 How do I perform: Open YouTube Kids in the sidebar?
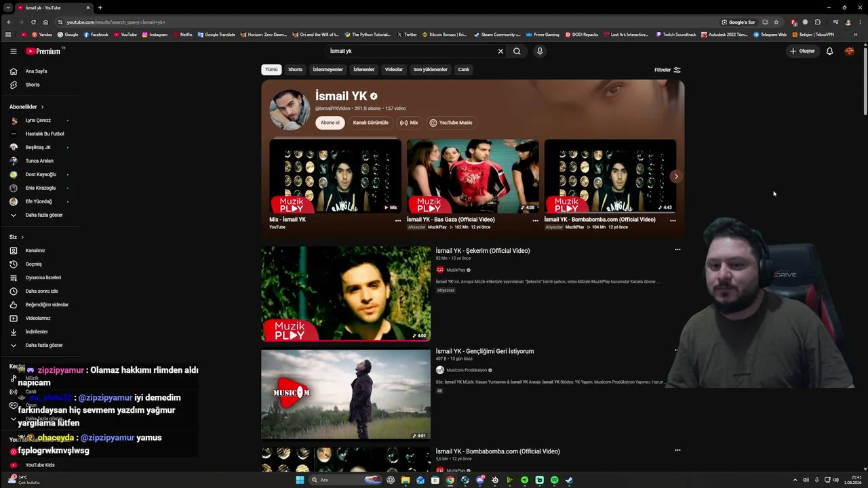tap(40, 465)
